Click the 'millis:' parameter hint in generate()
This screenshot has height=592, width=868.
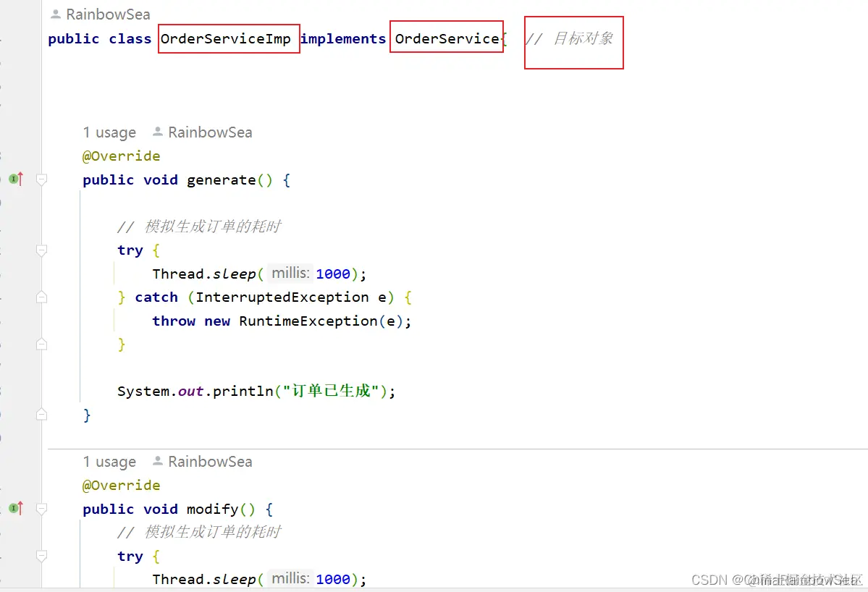point(290,274)
